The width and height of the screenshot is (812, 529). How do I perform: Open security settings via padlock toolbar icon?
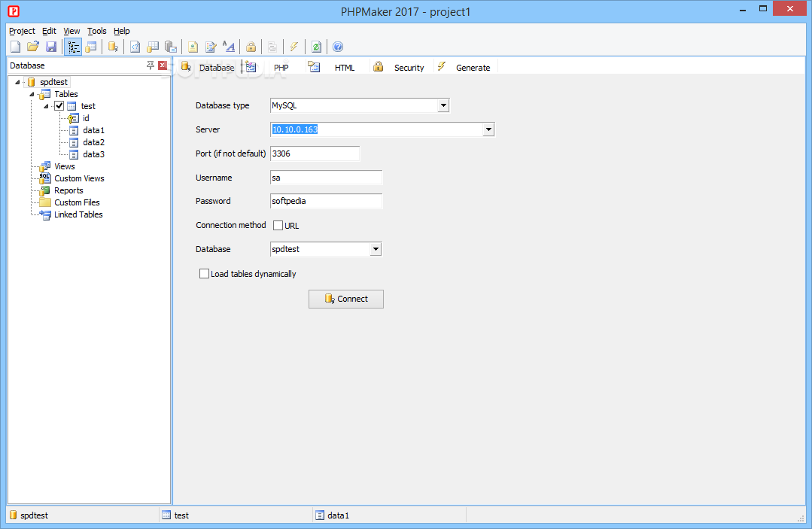click(x=251, y=47)
